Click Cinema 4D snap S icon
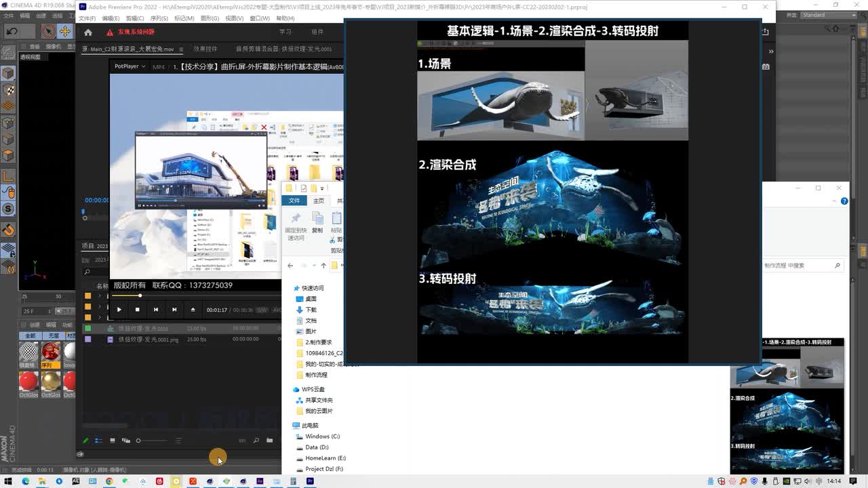This screenshot has height=488, width=868. [8, 210]
